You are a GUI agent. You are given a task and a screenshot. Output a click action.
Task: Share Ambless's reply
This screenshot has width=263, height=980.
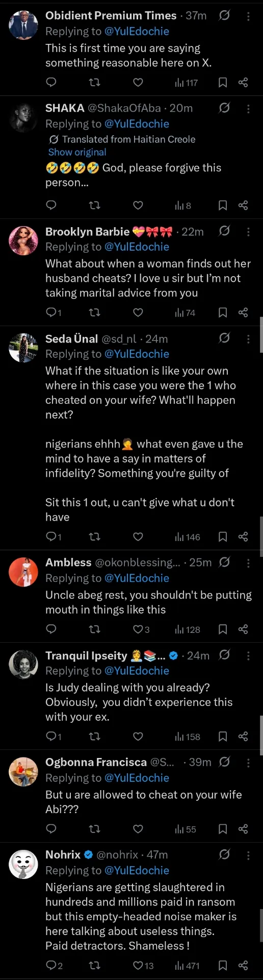pos(243,629)
